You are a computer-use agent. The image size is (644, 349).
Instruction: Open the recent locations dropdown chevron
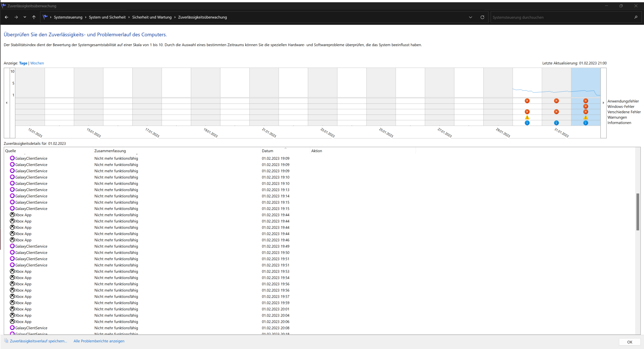pos(25,17)
